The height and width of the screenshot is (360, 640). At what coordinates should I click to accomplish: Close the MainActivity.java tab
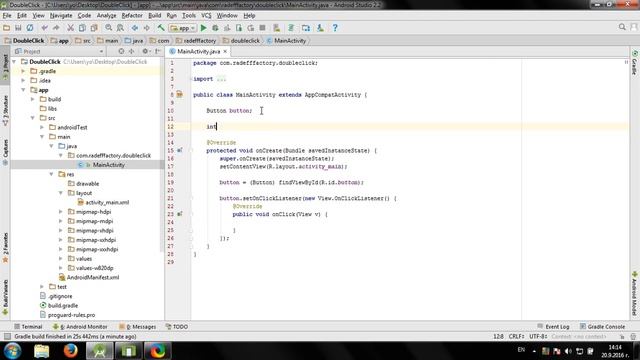coord(225,51)
